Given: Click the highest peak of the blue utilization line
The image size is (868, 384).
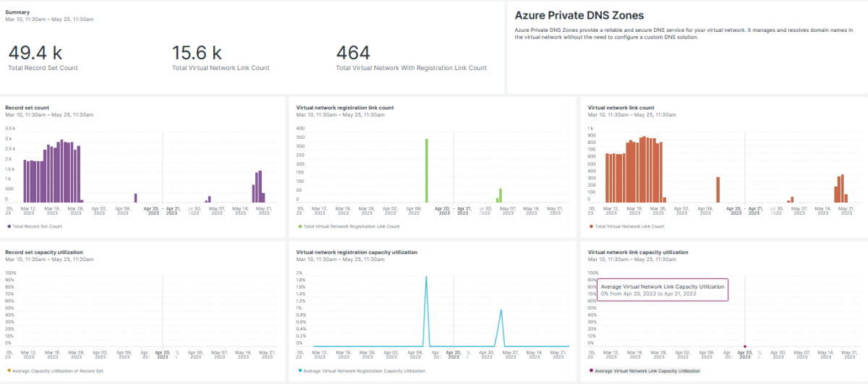Looking at the screenshot, I should click(x=426, y=277).
